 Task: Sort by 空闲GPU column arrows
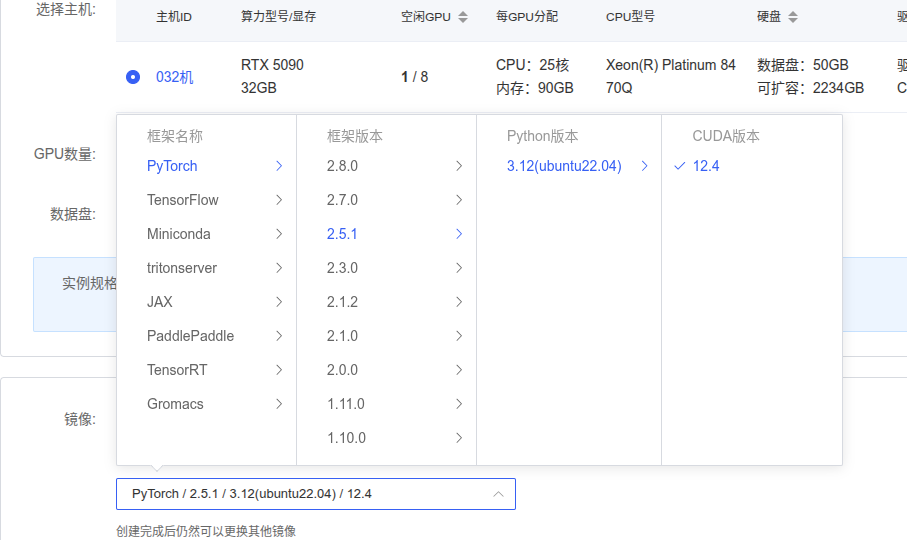coord(463,17)
